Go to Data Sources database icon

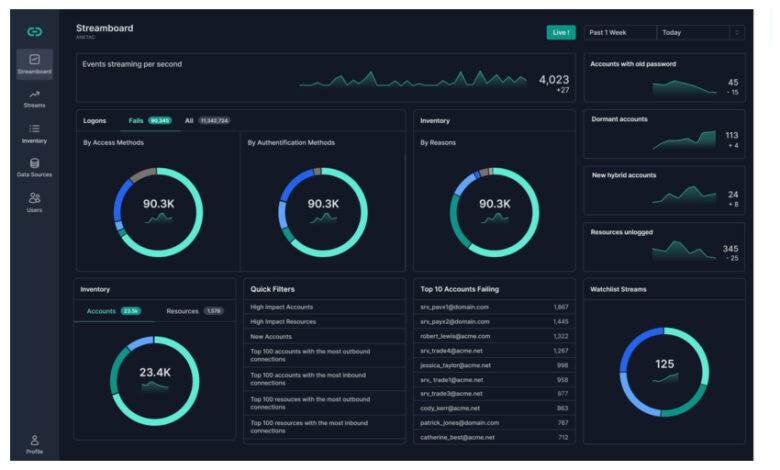(x=34, y=163)
